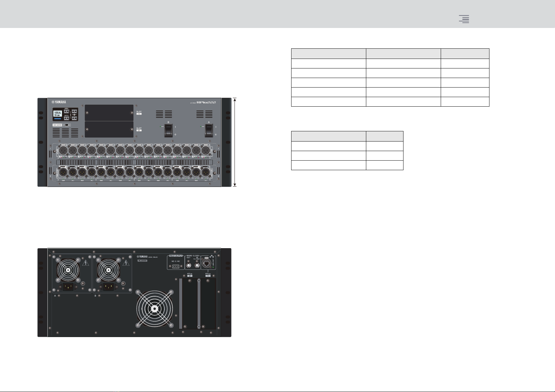
Task: Click the front panel SLOT 2 card bay
Action: (x=109, y=129)
